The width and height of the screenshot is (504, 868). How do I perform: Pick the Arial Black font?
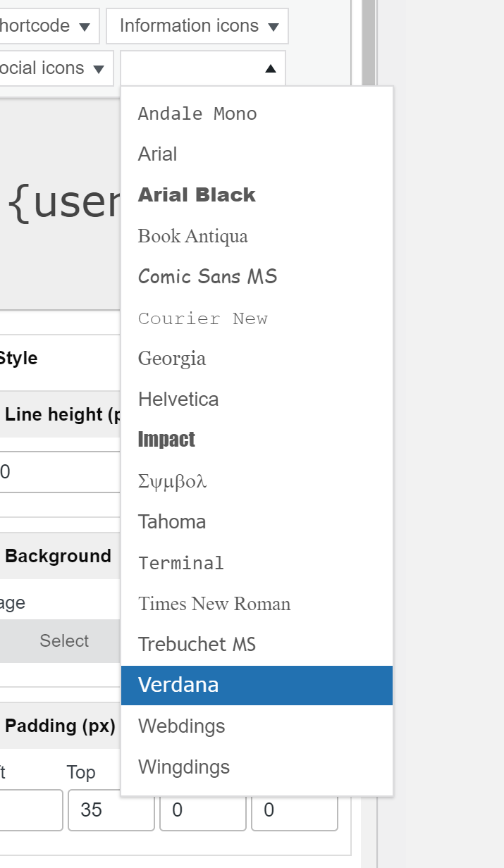[x=257, y=195]
